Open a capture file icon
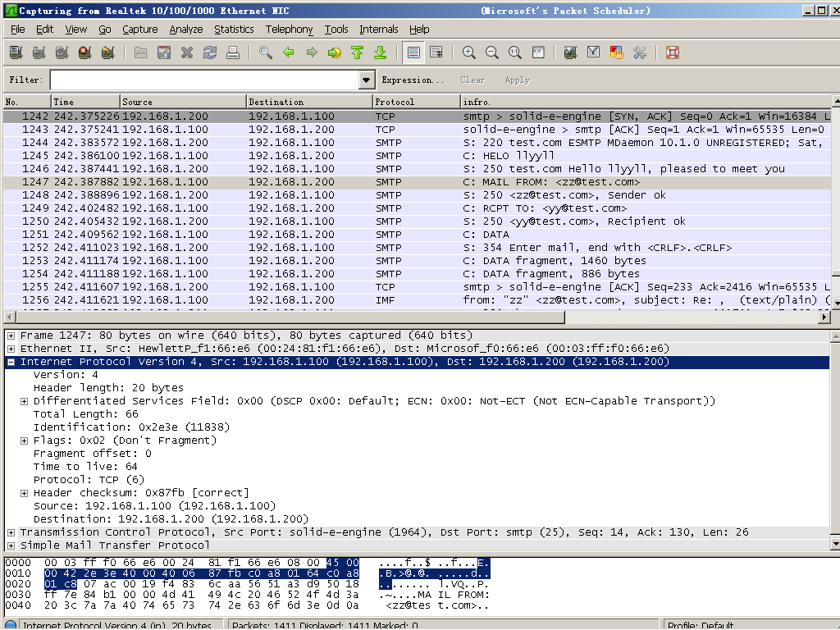 (141, 52)
